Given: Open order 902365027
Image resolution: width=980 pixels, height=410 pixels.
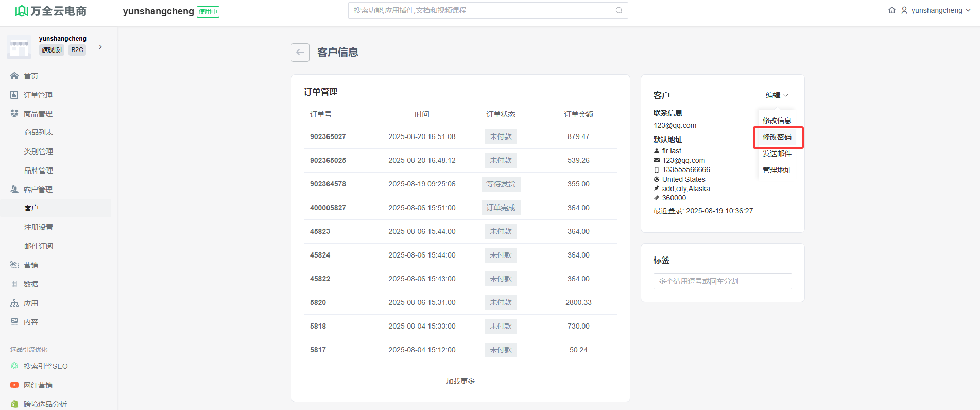Looking at the screenshot, I should (x=328, y=136).
